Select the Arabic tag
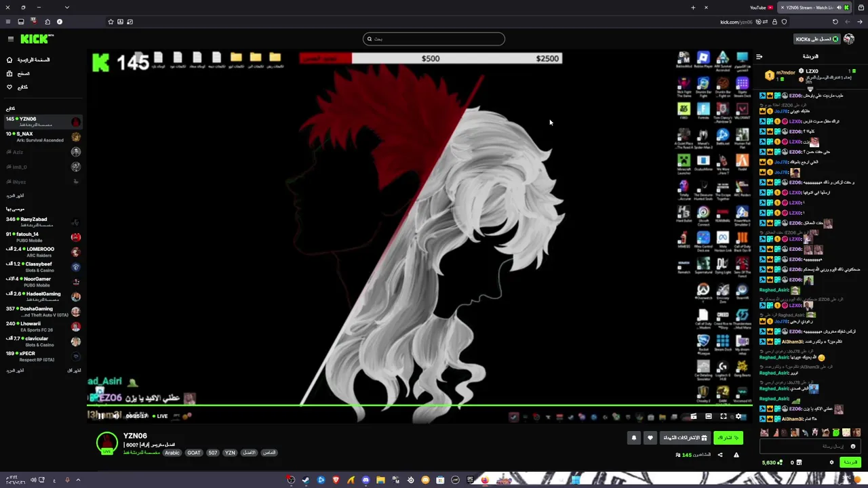Image resolution: width=868 pixels, height=488 pixels. click(x=172, y=453)
